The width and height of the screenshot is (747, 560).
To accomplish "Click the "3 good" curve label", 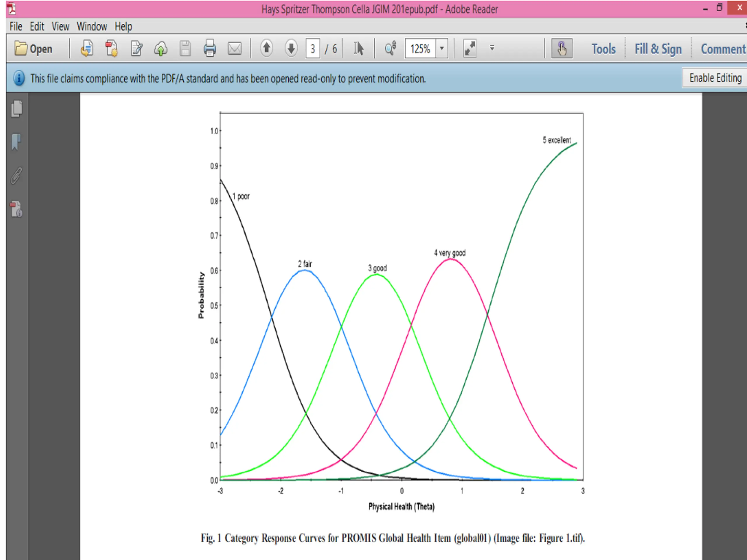I will click(x=377, y=268).
